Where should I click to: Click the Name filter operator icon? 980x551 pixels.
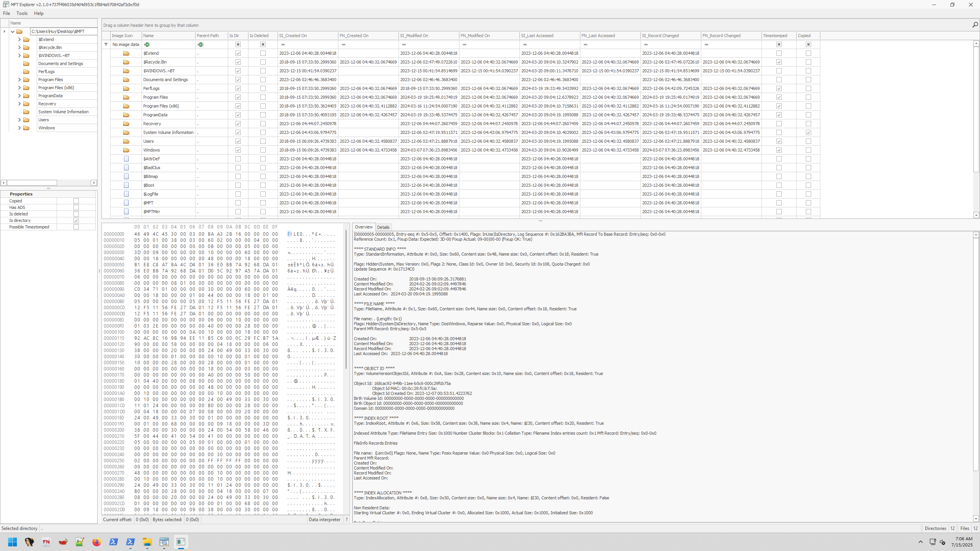click(x=147, y=44)
